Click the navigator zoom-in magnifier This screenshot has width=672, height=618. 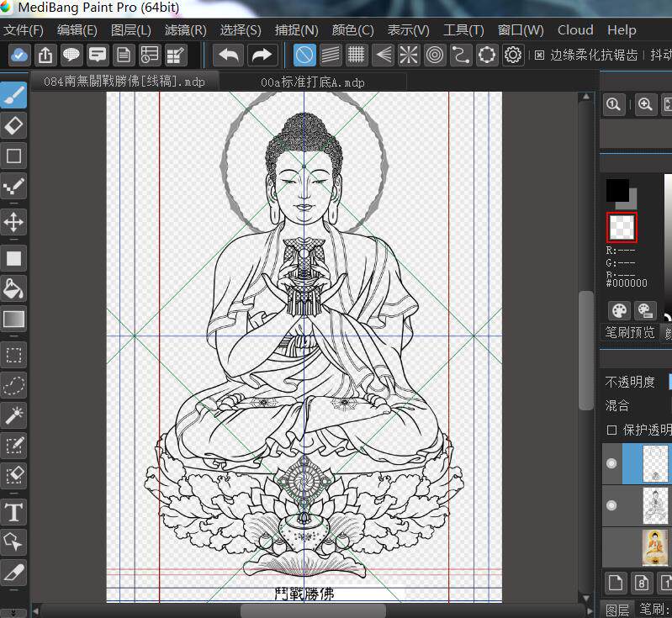click(x=645, y=104)
